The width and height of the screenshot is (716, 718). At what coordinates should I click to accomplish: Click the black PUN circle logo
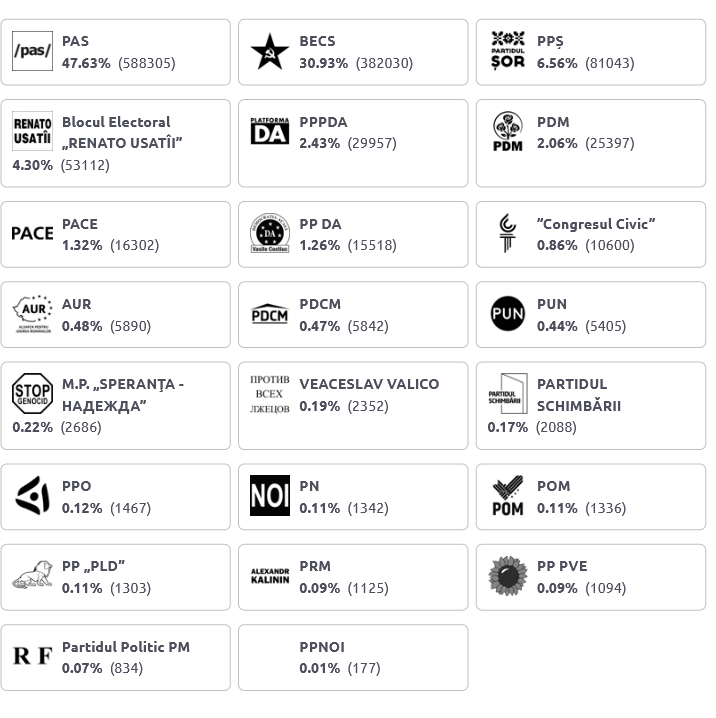coord(507,314)
